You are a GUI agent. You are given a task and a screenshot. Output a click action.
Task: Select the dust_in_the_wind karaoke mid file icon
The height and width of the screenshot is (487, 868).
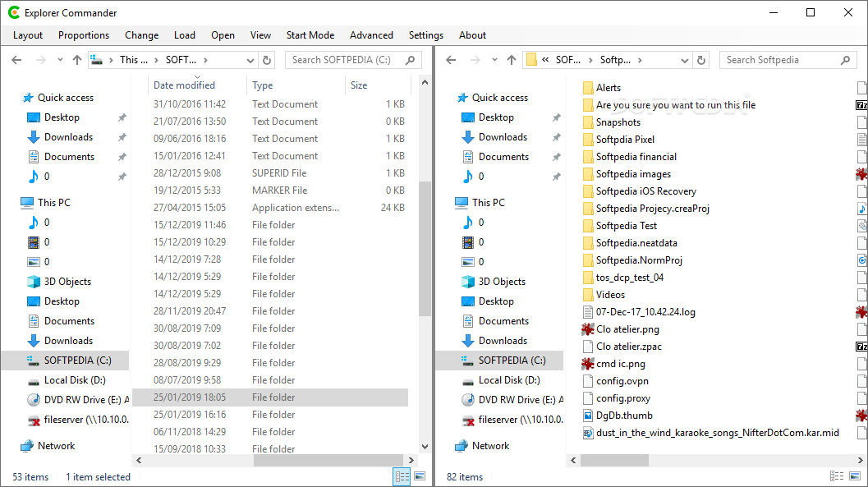click(x=588, y=433)
